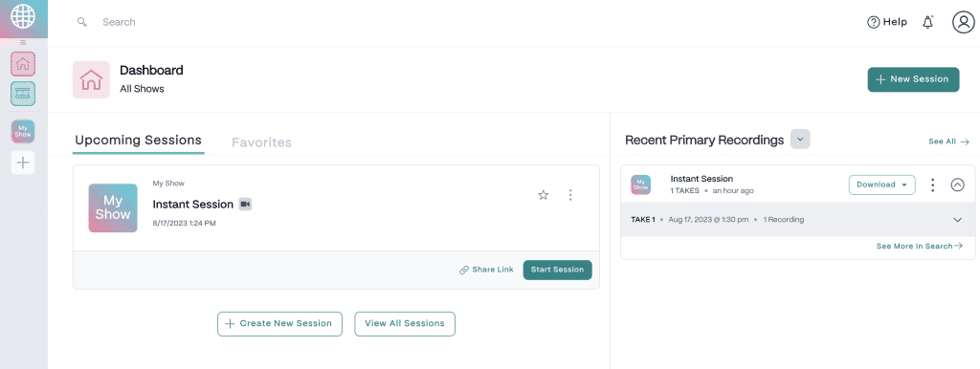Click Create New Session button
Screen dimensions: 980x369
click(x=279, y=323)
